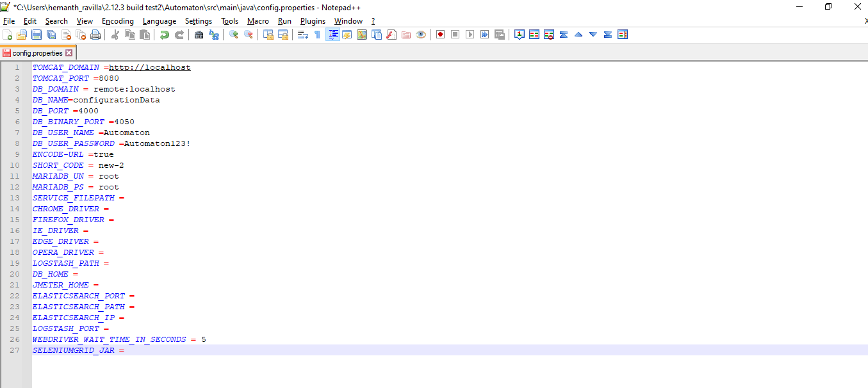Screen dimensions: 868x388
Task: Click the Save All toolbar icon
Action: (51, 35)
